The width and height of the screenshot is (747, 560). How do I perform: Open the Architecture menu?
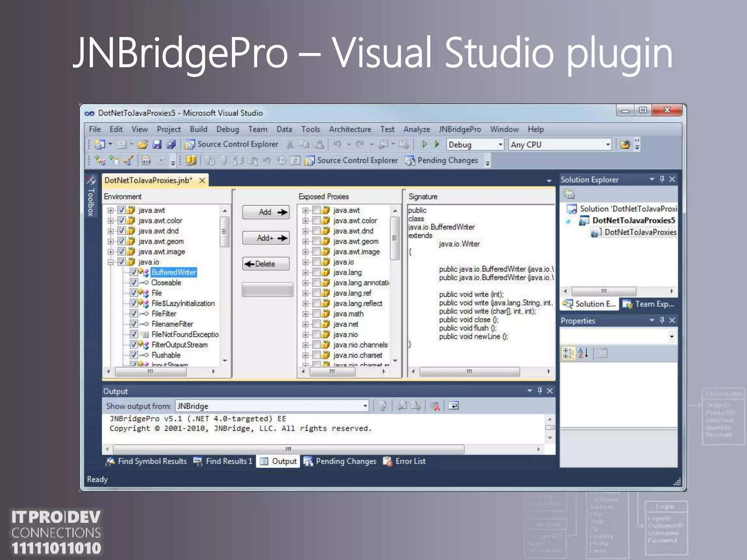350,129
